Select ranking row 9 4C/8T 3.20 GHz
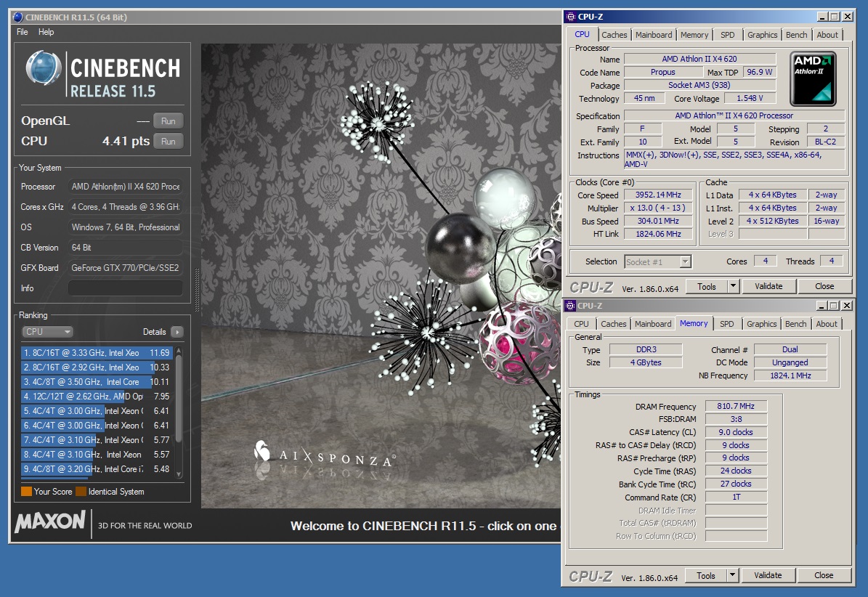Screen dimensions: 868x597 (97, 469)
